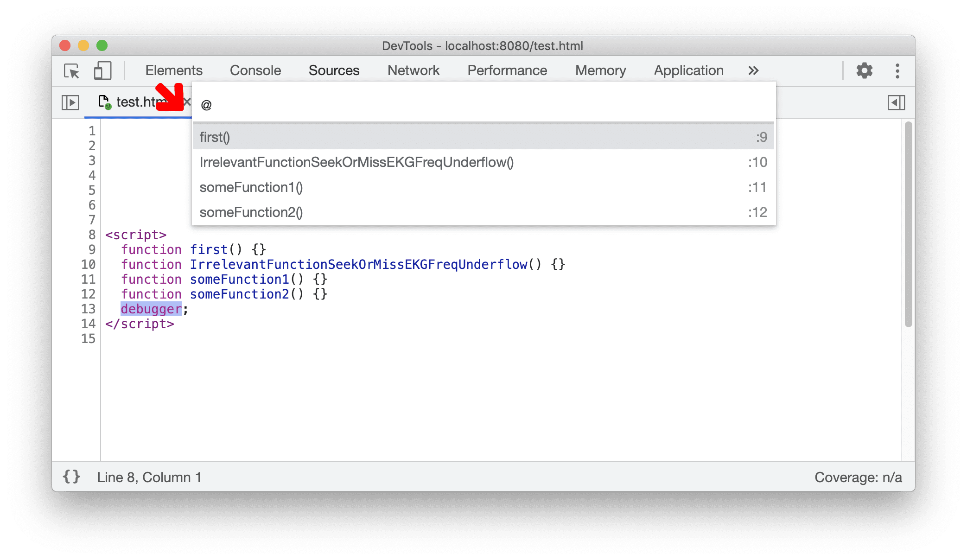Image resolution: width=967 pixels, height=560 pixels.
Task: Click the Performance tab in DevTools
Action: 507,70
